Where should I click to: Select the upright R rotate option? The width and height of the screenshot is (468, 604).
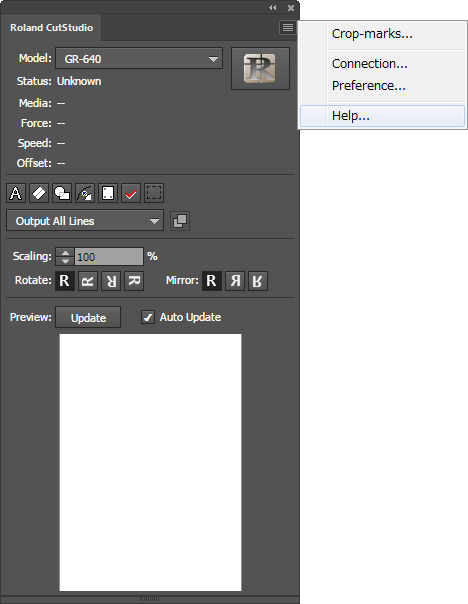[65, 281]
